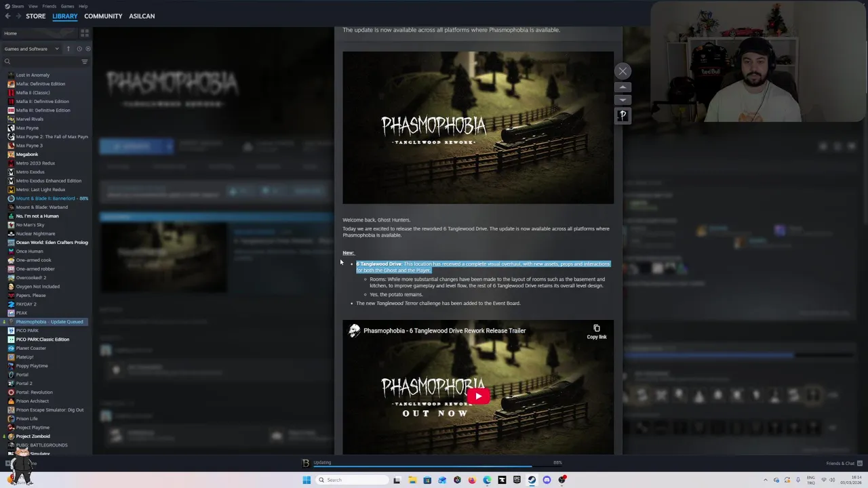Go forward with the Steam forward arrow

pos(18,16)
